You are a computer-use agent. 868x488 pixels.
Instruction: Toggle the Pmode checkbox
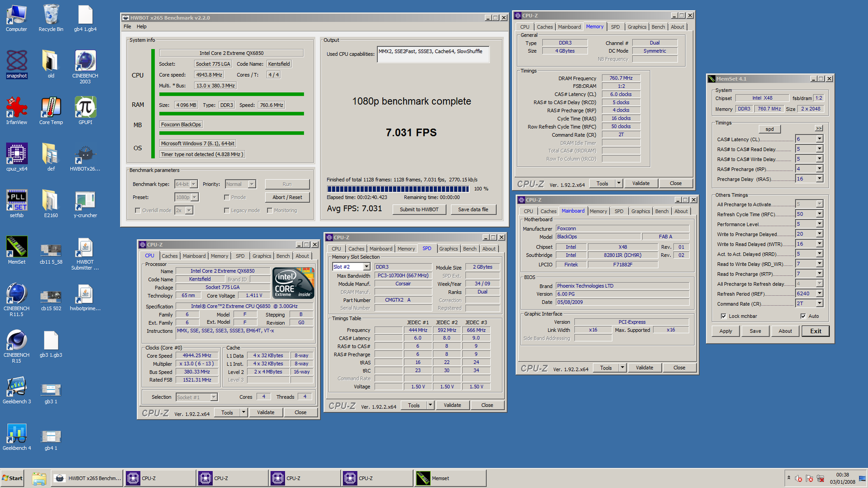226,197
